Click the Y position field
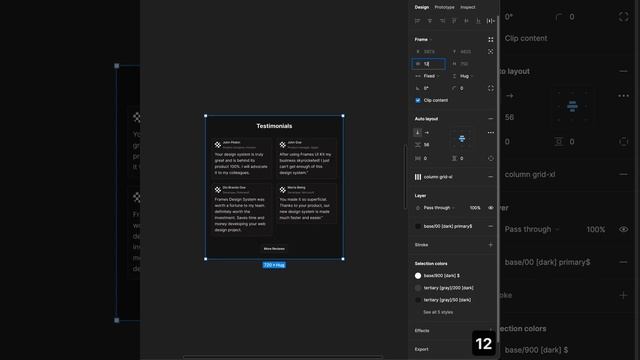 pos(465,52)
